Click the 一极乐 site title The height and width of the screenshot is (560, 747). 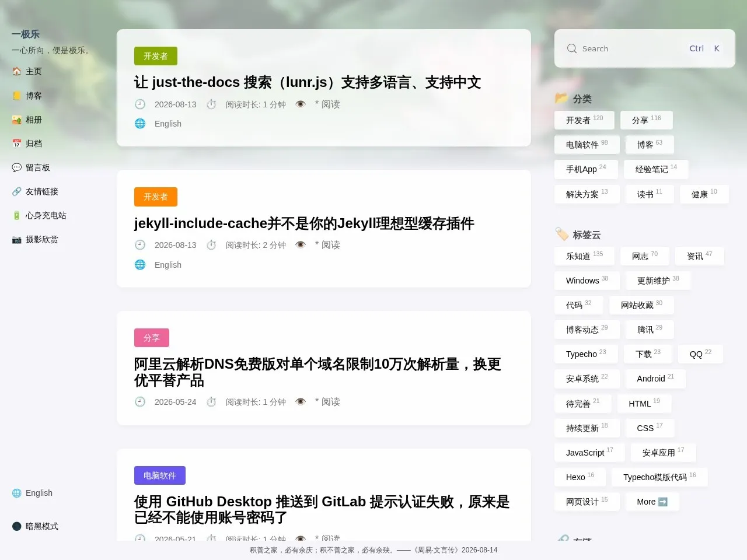click(x=26, y=34)
